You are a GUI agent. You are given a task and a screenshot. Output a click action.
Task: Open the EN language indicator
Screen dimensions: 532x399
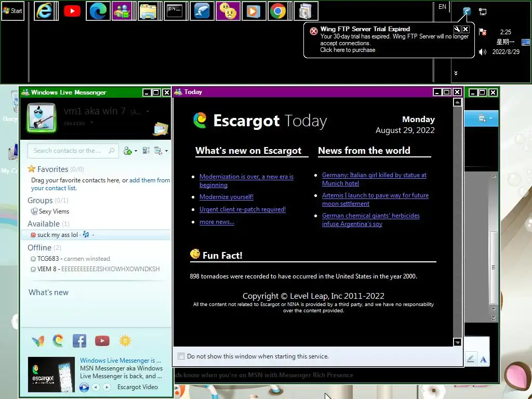pos(442,7)
